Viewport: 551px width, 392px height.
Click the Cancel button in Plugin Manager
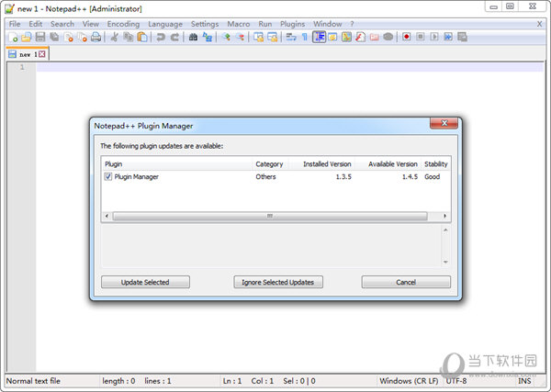406,282
